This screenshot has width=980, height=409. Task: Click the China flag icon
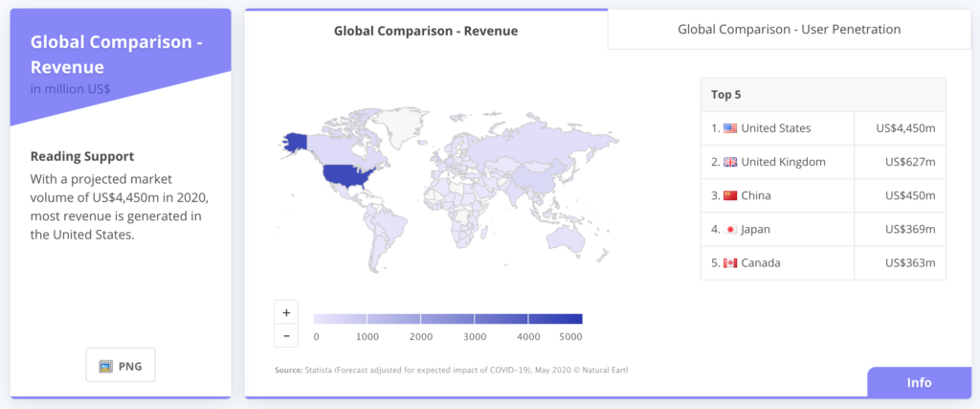730,195
